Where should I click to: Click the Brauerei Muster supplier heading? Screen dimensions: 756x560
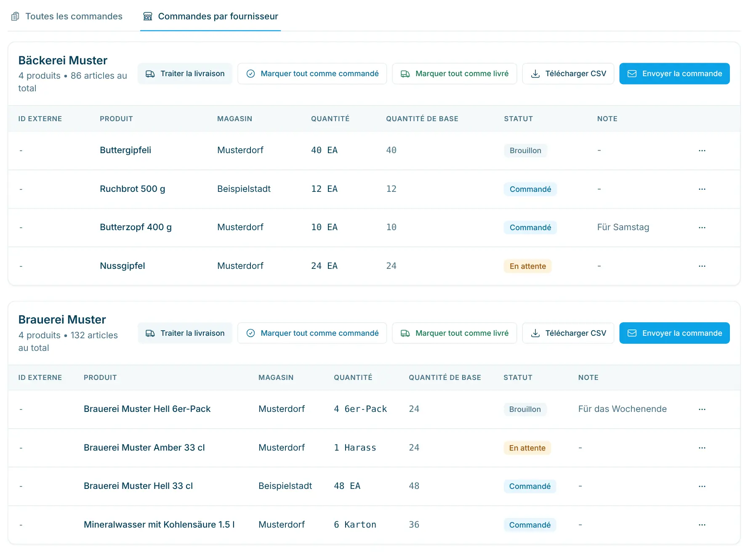coord(62,320)
